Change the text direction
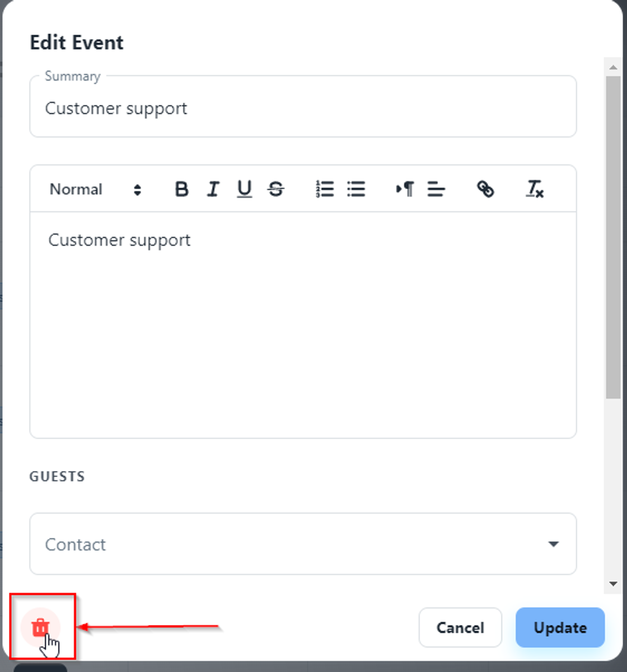The image size is (627, 672). click(405, 189)
